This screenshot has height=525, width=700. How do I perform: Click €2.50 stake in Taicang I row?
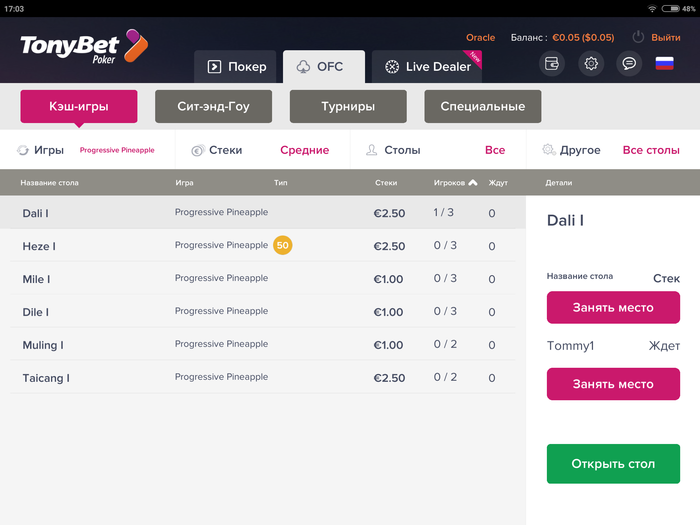389,378
